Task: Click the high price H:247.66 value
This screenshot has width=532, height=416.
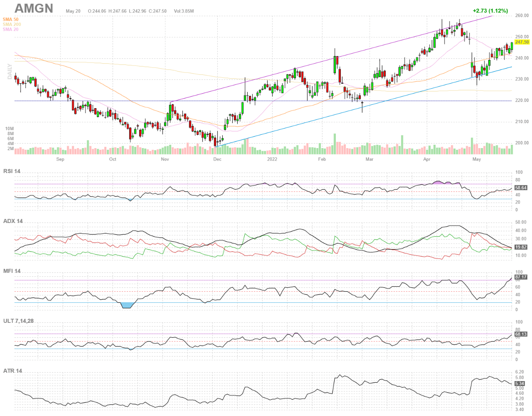Action: click(x=117, y=11)
